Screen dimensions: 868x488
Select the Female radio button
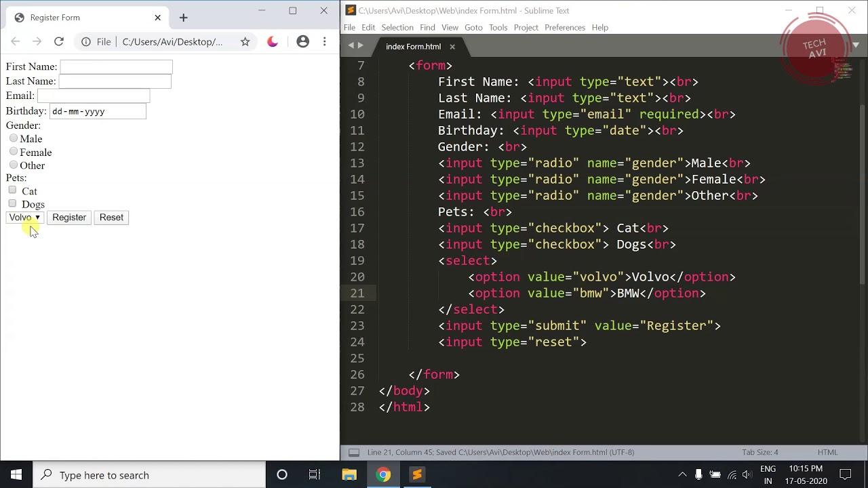point(14,151)
